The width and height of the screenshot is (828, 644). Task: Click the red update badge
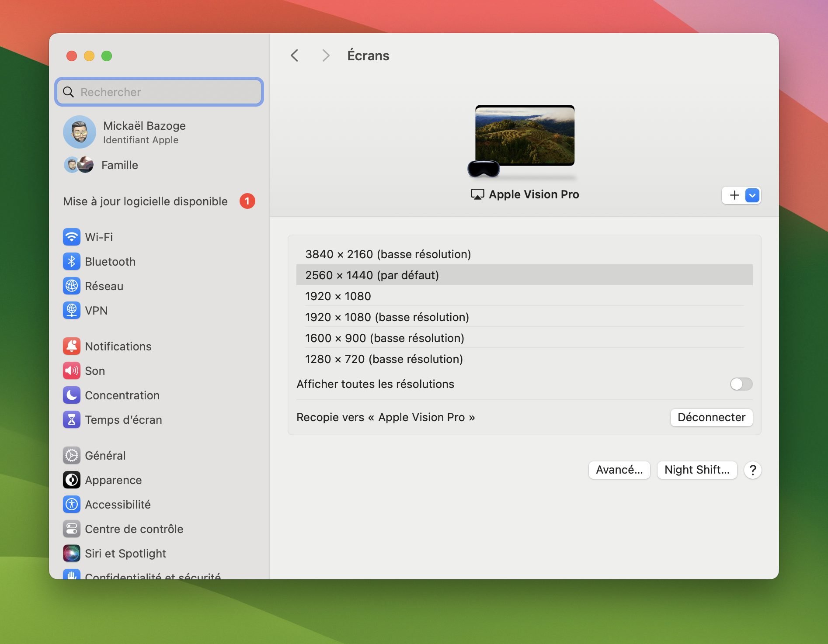[x=247, y=201]
